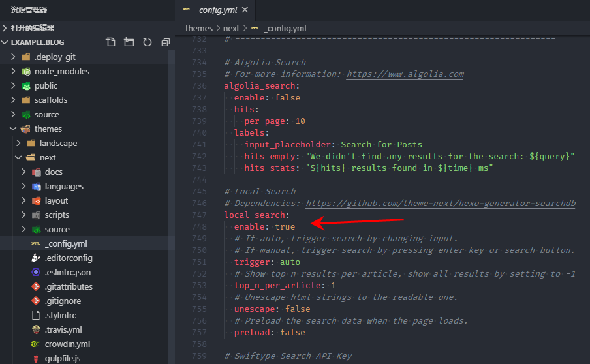The image size is (590, 364).
Task: Open the hexo-generator-searchdb GitHub link
Action: [441, 204]
